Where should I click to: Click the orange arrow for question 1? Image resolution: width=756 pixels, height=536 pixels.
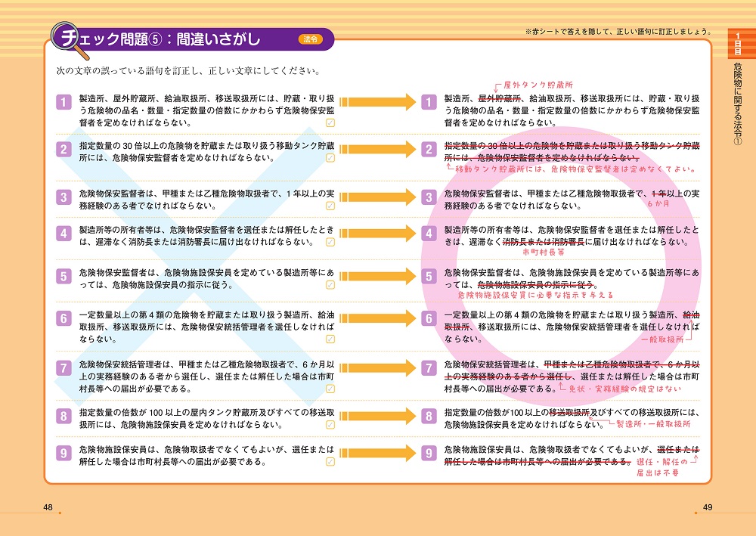coord(377,102)
